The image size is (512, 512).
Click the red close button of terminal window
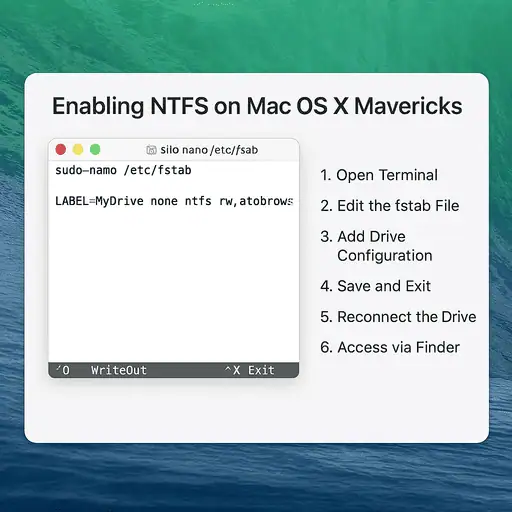(61, 149)
